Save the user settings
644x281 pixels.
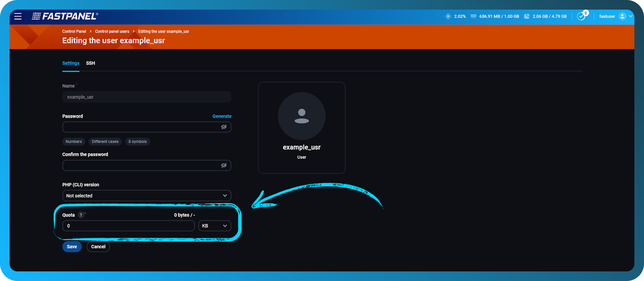[x=72, y=246]
